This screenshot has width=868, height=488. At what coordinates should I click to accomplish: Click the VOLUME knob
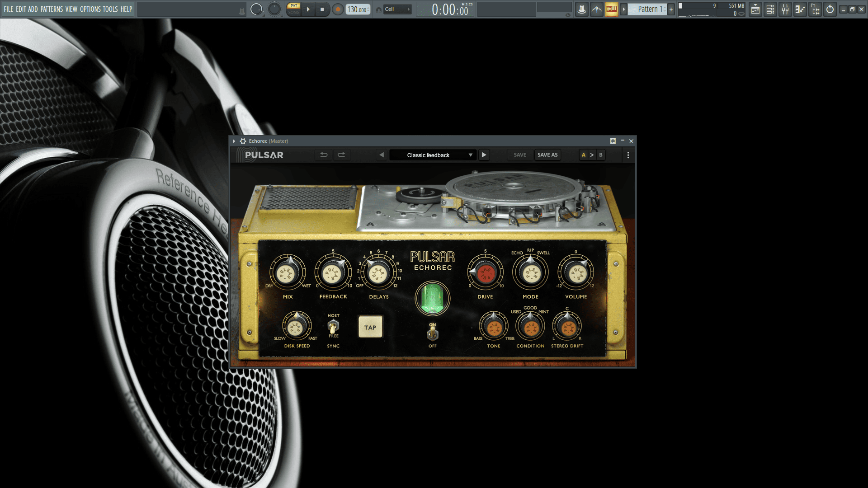pos(576,272)
